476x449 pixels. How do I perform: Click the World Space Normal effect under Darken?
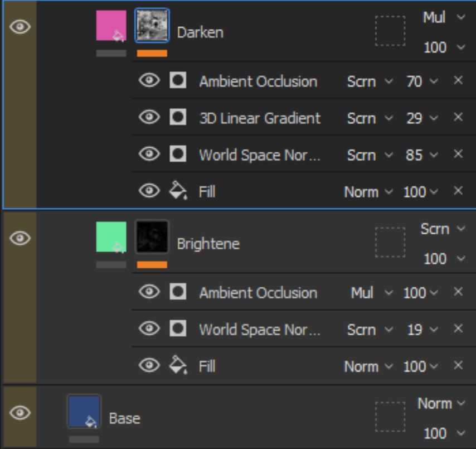click(x=259, y=155)
